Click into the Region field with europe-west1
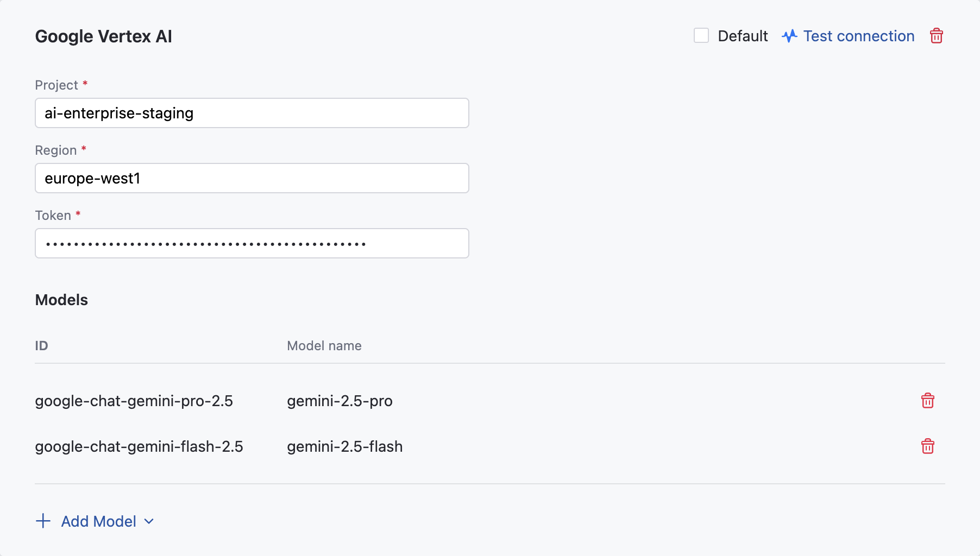980x556 pixels. click(x=252, y=178)
